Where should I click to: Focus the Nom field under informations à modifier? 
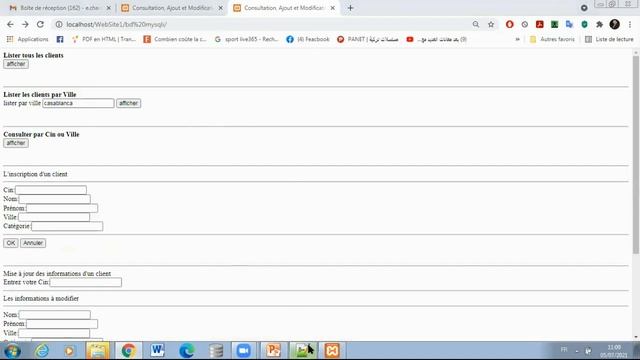(x=55, y=315)
